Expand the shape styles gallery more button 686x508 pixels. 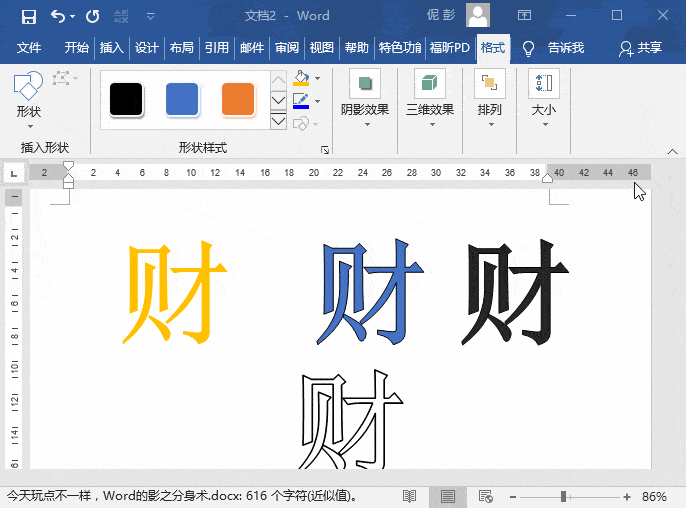coord(279,122)
